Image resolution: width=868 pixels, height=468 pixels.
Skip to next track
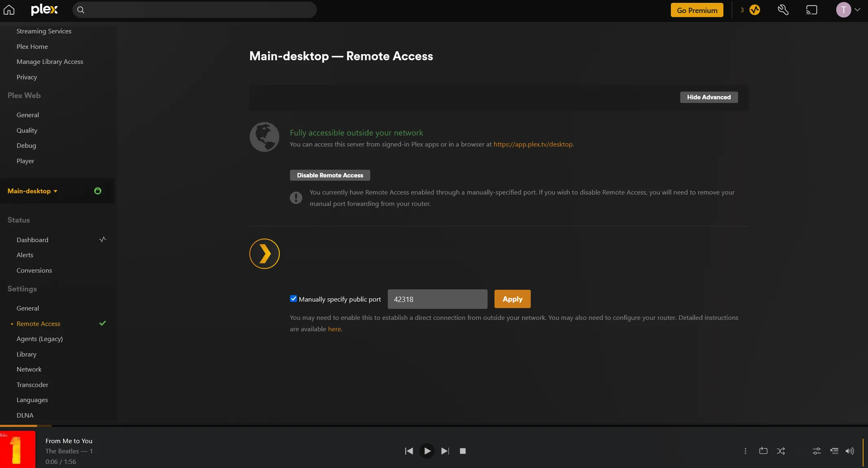click(x=445, y=451)
